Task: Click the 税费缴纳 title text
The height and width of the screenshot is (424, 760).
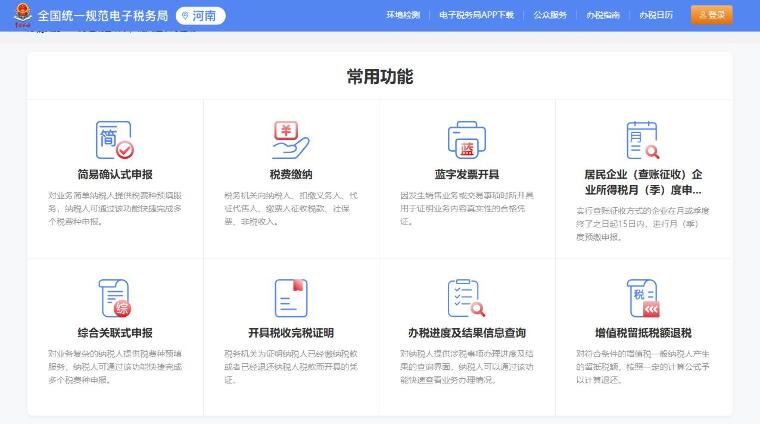Action: [x=290, y=174]
